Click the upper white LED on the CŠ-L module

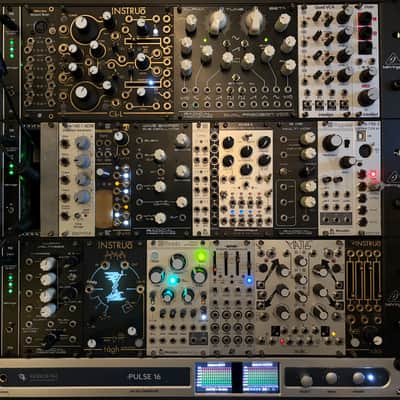pos(155,31)
